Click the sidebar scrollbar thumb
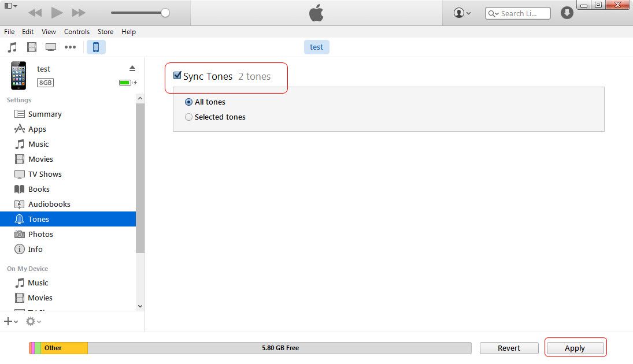 (140, 178)
